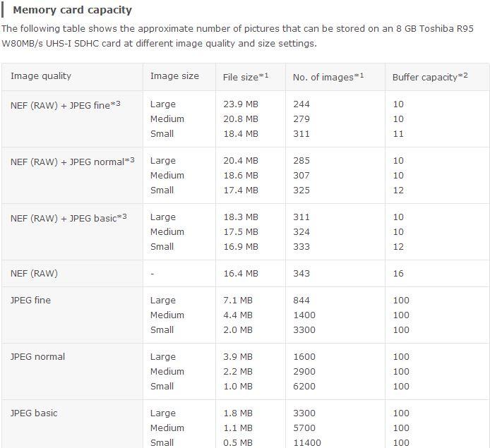Select the "Image size" column header
This screenshot has width=490, height=448.
pyautogui.click(x=174, y=76)
